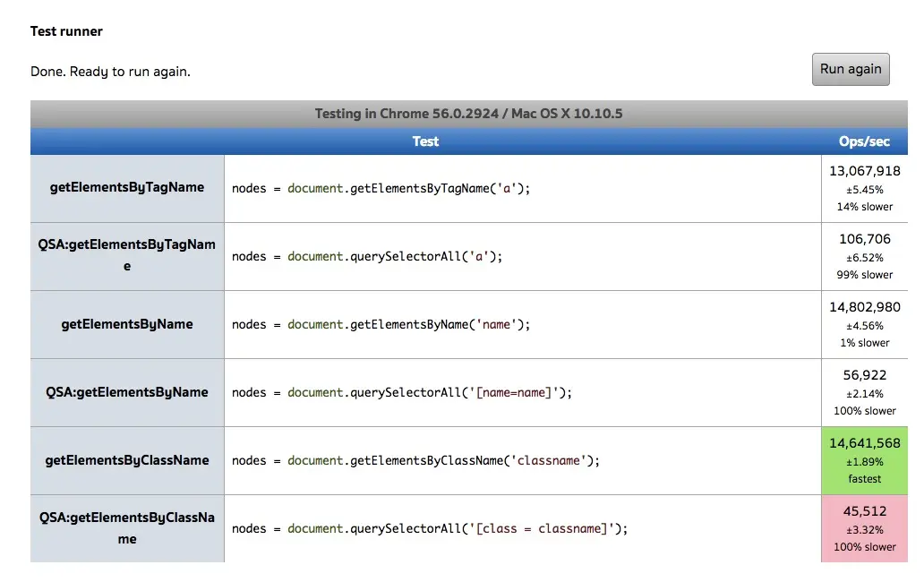Select the QSA:getElementsByTagName test name cell
This screenshot has width=924, height=582.
pyautogui.click(x=127, y=256)
